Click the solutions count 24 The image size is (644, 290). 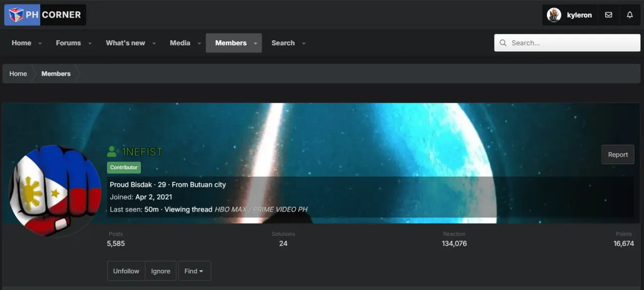283,244
